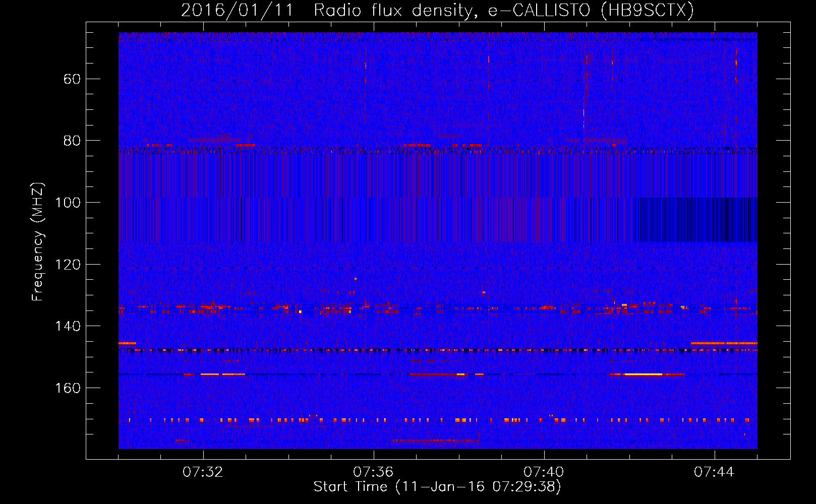Click the orange line near 146 MHz at right edge
Image resolution: width=816 pixels, height=504 pixels.
pos(724,343)
